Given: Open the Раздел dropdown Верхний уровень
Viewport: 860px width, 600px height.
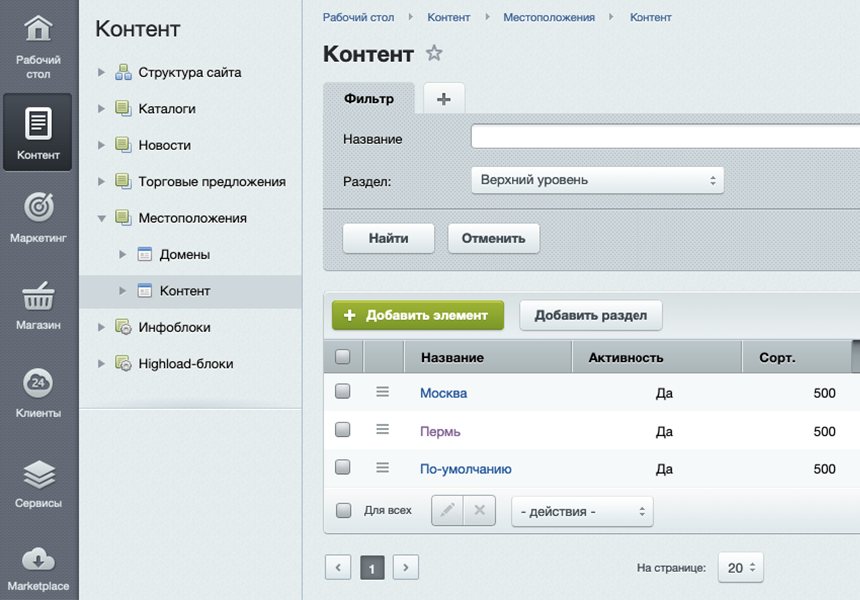Looking at the screenshot, I should [597, 180].
